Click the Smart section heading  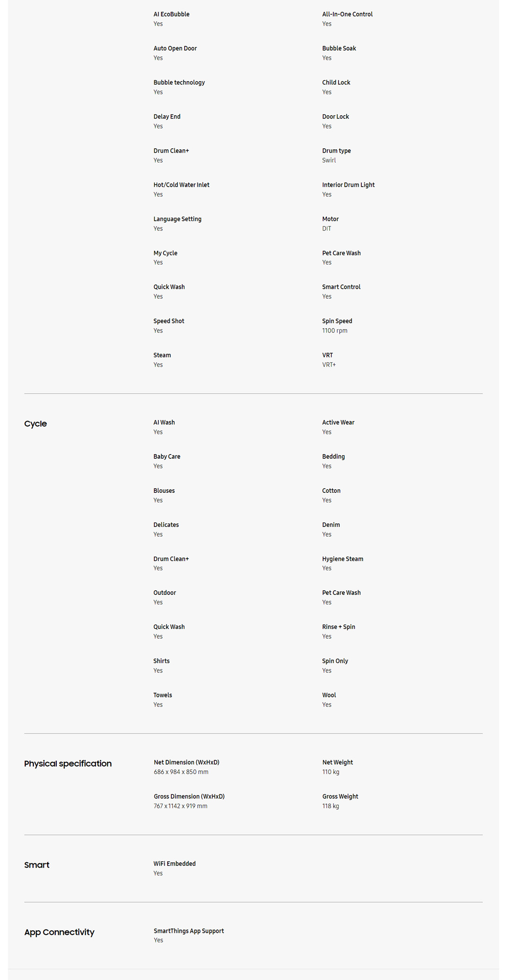pos(37,865)
